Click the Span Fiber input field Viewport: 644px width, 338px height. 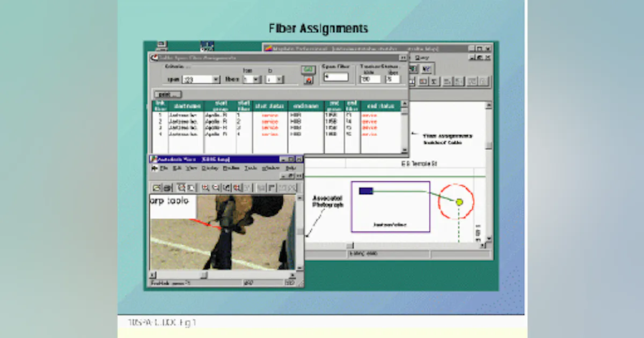pos(335,77)
